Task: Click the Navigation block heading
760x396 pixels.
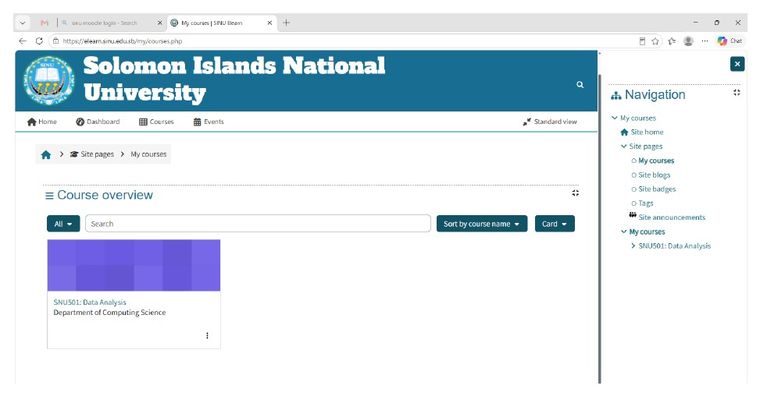Action: (x=655, y=95)
